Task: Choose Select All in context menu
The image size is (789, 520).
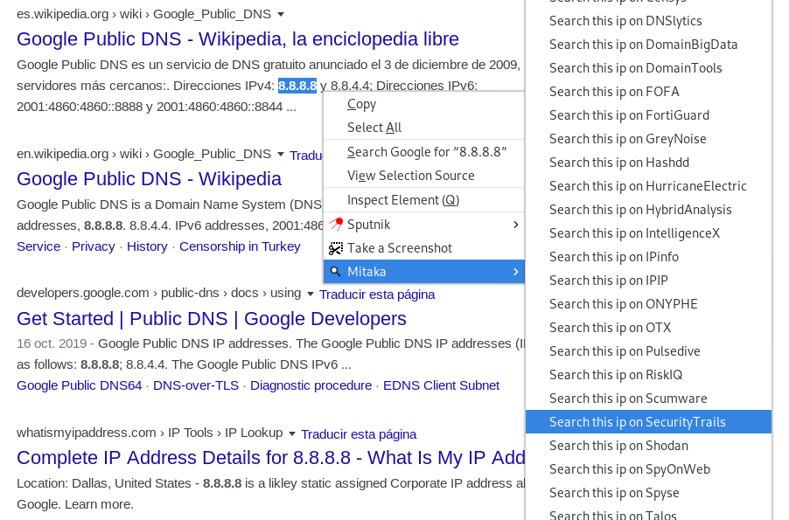Action: click(x=424, y=127)
